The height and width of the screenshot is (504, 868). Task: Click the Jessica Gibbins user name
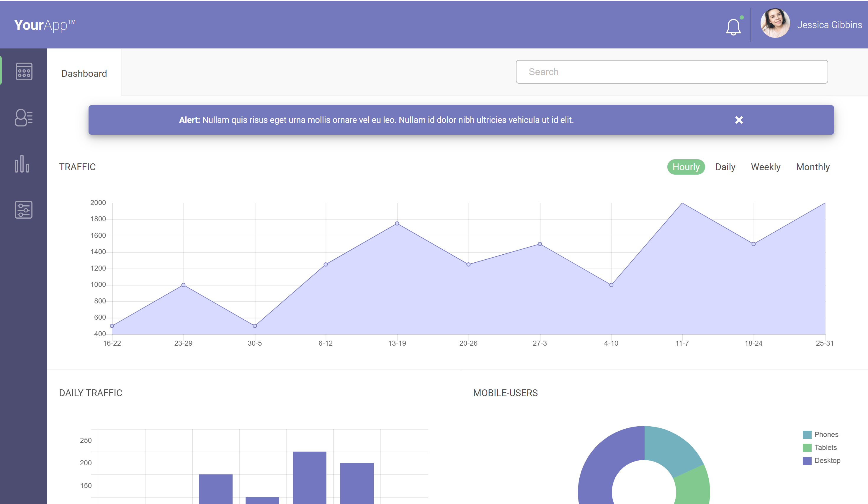click(829, 25)
